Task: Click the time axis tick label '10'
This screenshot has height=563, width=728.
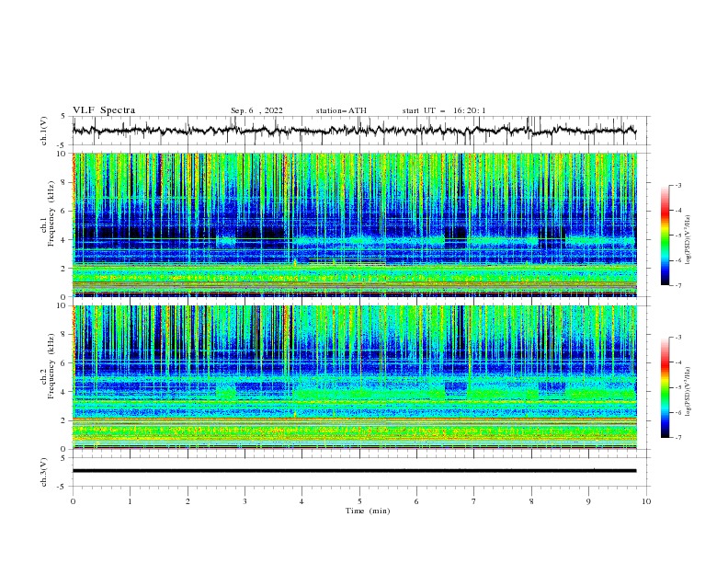Action: [646, 501]
